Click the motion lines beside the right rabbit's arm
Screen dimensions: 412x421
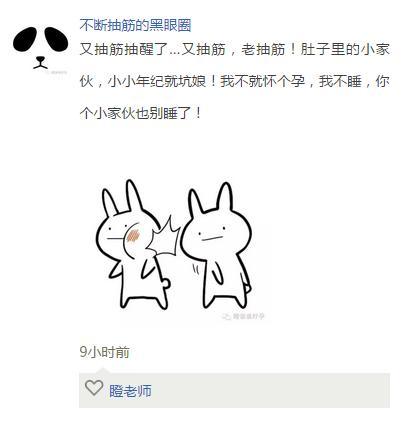(x=196, y=269)
